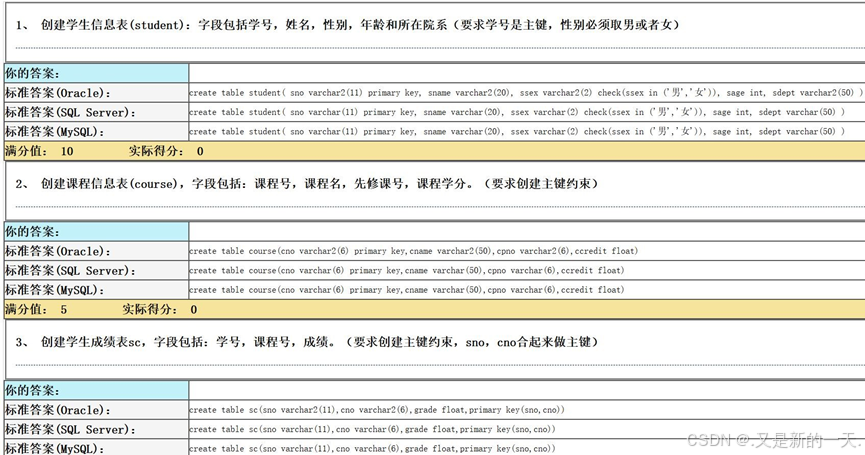This screenshot has height=455, width=865.
Task: Select the 你的答案 label cell under question 2
Action: point(96,231)
